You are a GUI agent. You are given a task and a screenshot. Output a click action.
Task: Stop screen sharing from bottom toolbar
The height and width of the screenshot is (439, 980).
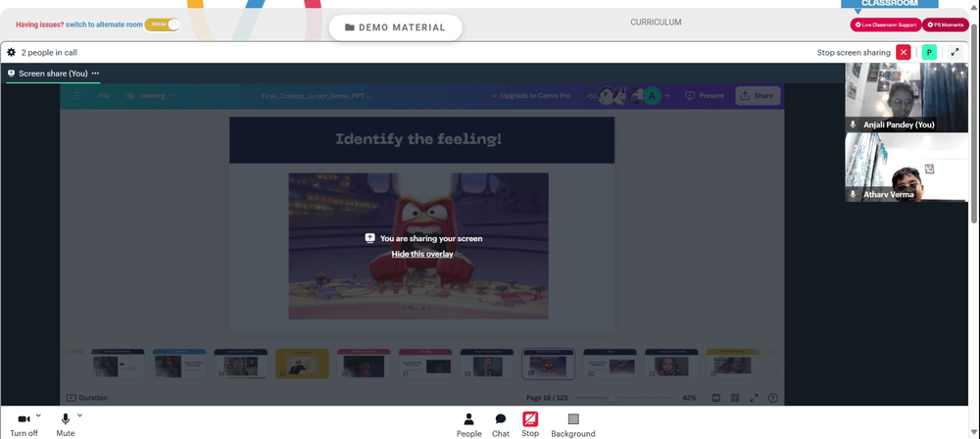click(530, 419)
